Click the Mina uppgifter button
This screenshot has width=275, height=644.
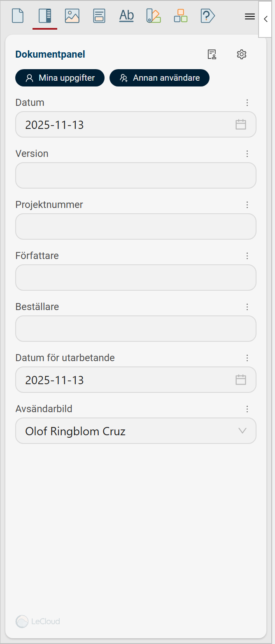click(x=60, y=78)
